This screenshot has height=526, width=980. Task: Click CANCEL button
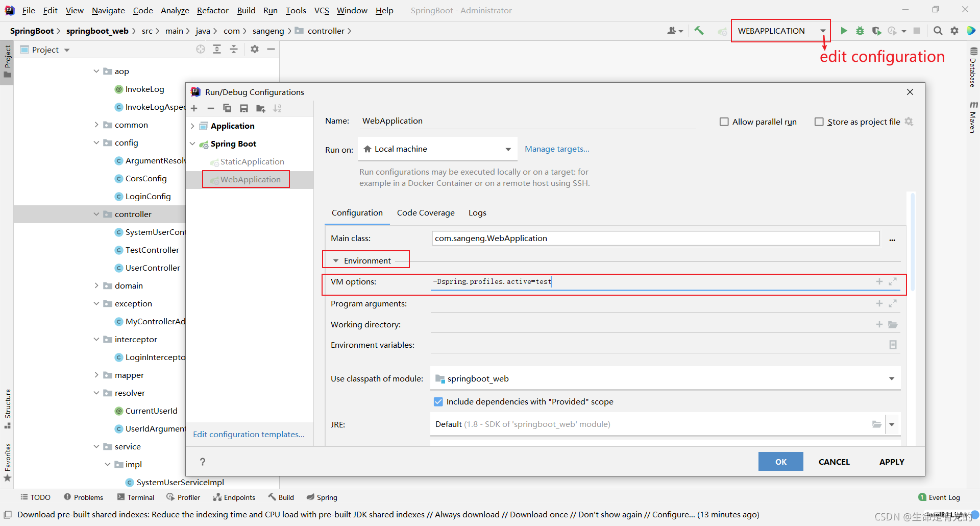834,462
